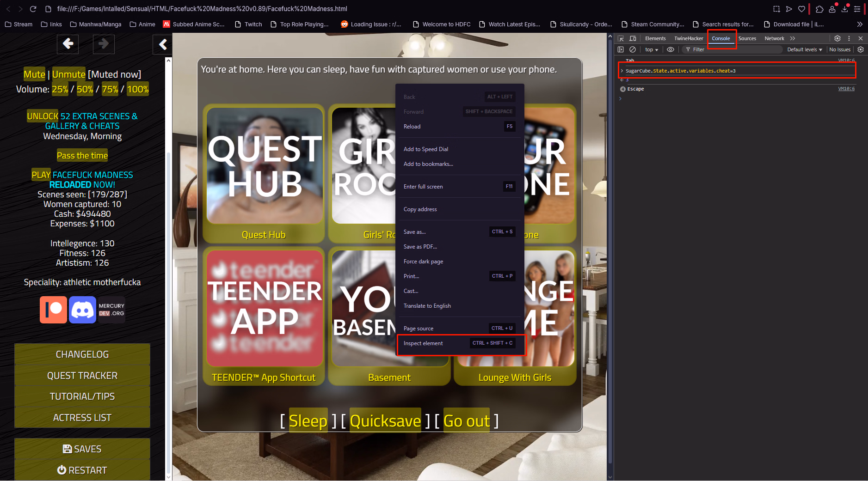Collapse the game sidebar with the chevron
This screenshot has width=868, height=481.
(163, 44)
